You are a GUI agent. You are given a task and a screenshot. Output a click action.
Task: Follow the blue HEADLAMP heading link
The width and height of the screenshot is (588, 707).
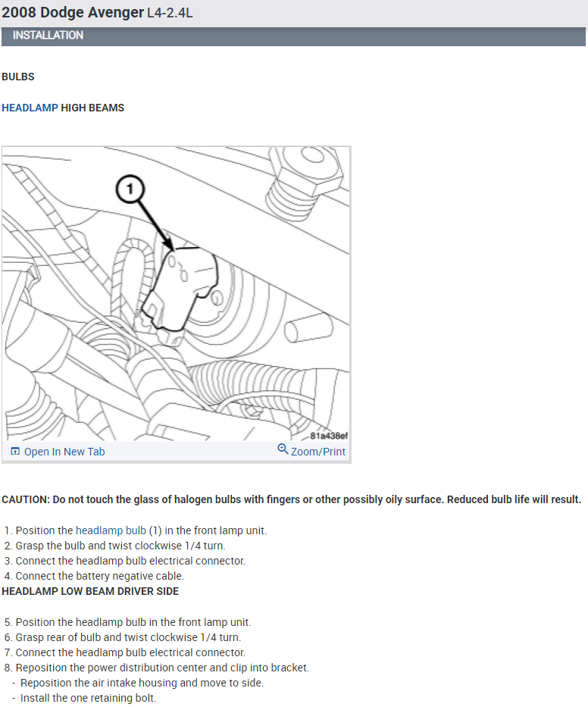coord(30,108)
